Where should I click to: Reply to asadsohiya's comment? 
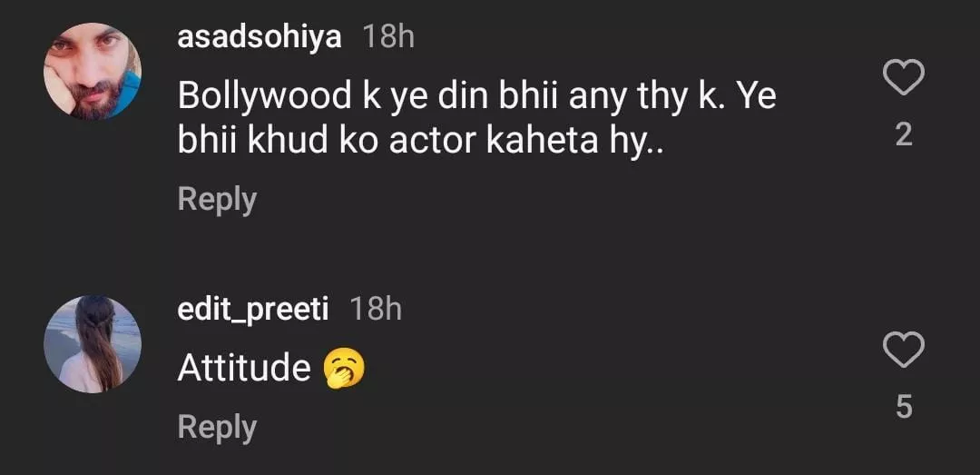click(217, 199)
